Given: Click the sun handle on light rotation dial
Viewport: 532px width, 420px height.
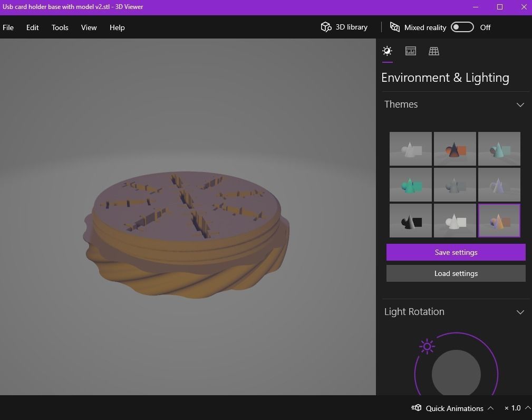Looking at the screenshot, I should click(427, 347).
